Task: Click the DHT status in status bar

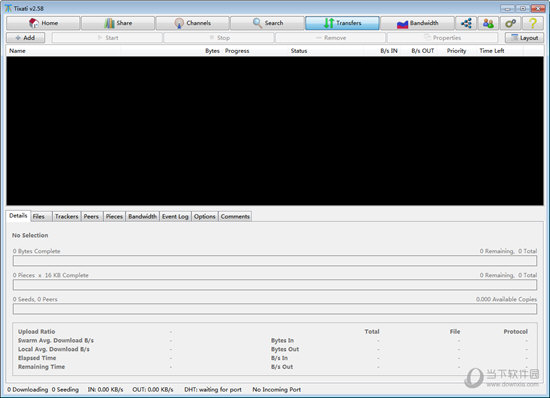Action: [x=213, y=389]
